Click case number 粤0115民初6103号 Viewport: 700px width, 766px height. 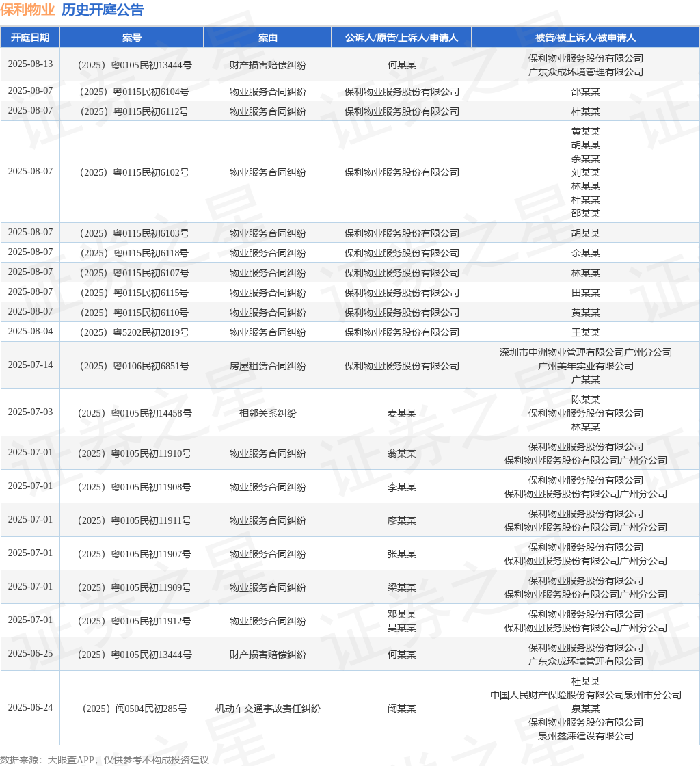(x=135, y=233)
